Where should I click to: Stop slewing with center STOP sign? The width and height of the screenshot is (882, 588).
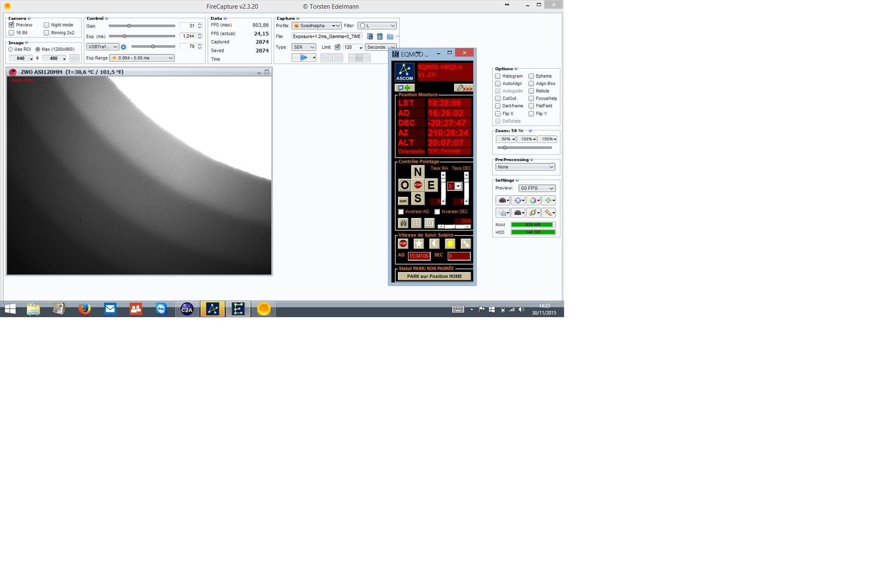click(x=418, y=185)
